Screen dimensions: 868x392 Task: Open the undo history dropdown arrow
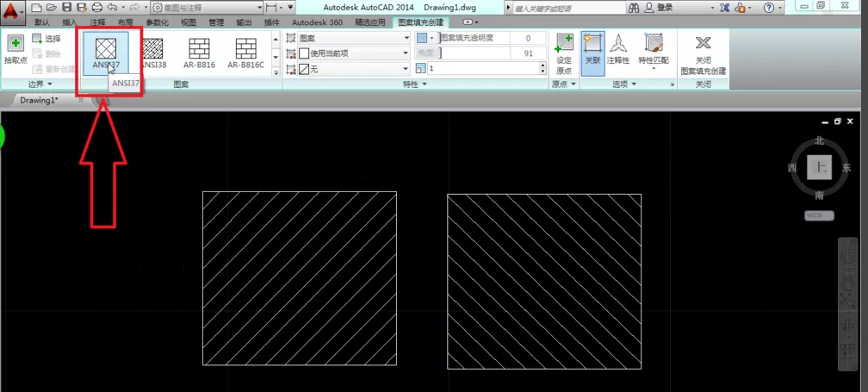tap(122, 8)
